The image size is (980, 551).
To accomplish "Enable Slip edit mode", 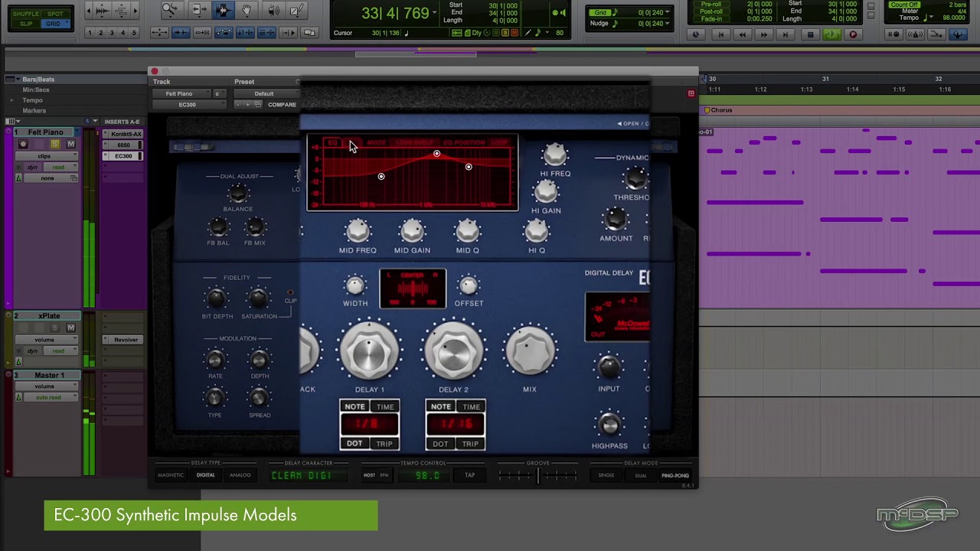I will [26, 24].
